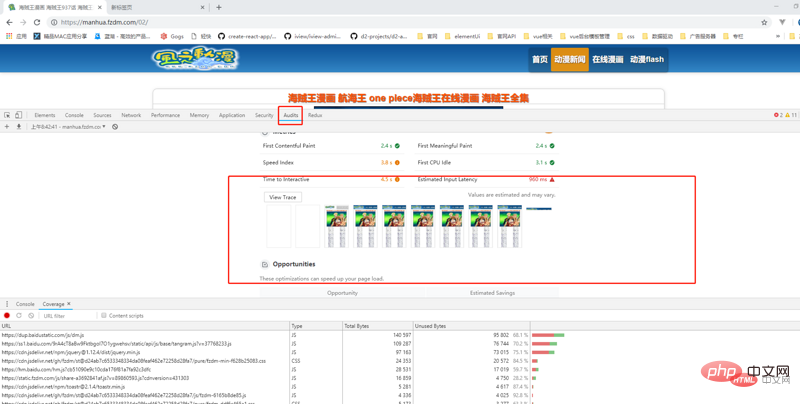The height and width of the screenshot is (404, 800).
Task: Click the View Trace button
Action: click(x=283, y=197)
